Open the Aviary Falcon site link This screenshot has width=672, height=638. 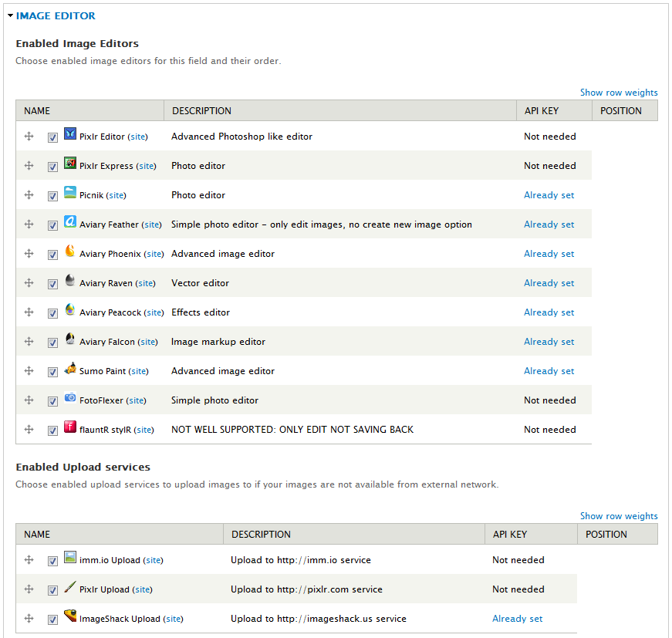point(149,342)
